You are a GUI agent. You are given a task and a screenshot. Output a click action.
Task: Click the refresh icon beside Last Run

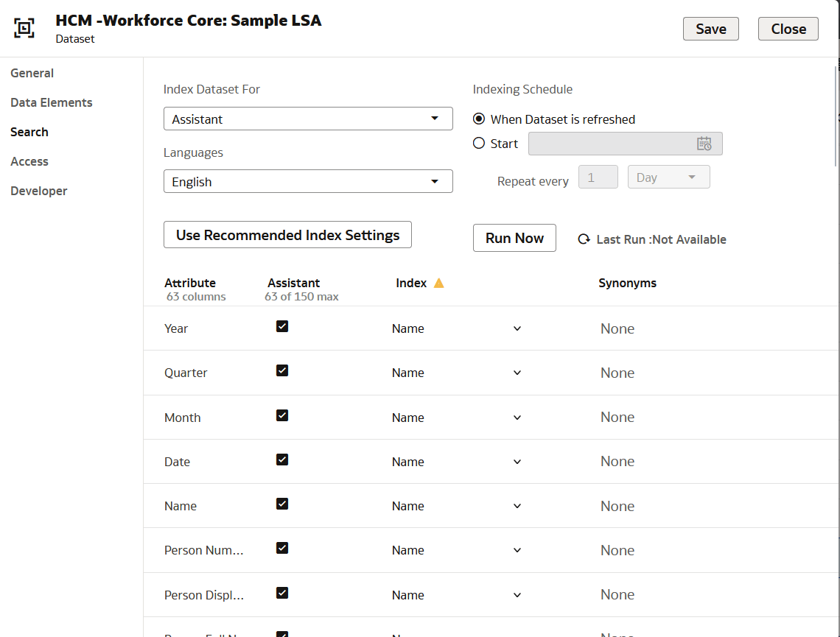point(583,239)
